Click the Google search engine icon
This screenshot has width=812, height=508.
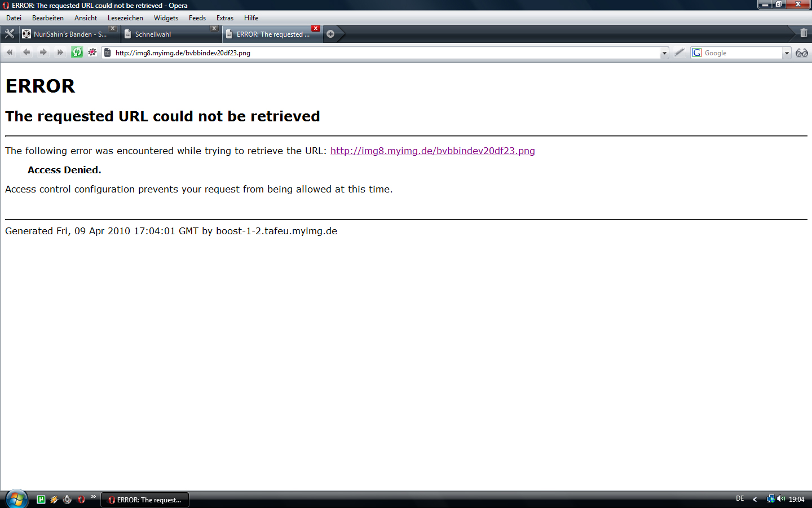tap(697, 52)
